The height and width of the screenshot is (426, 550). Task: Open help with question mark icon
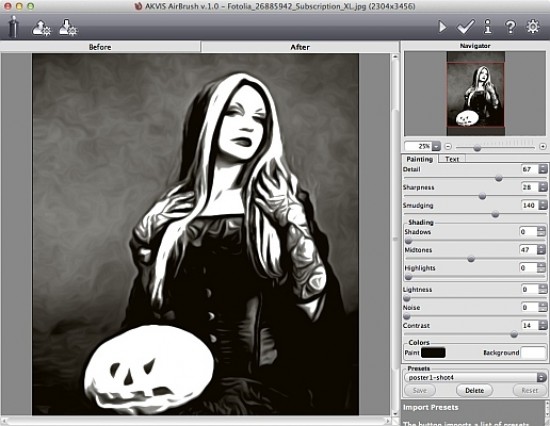coord(510,27)
